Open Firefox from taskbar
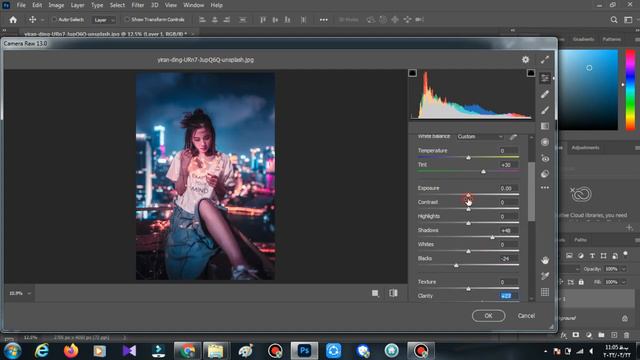Viewport: 640px width, 360px height. tap(71, 351)
